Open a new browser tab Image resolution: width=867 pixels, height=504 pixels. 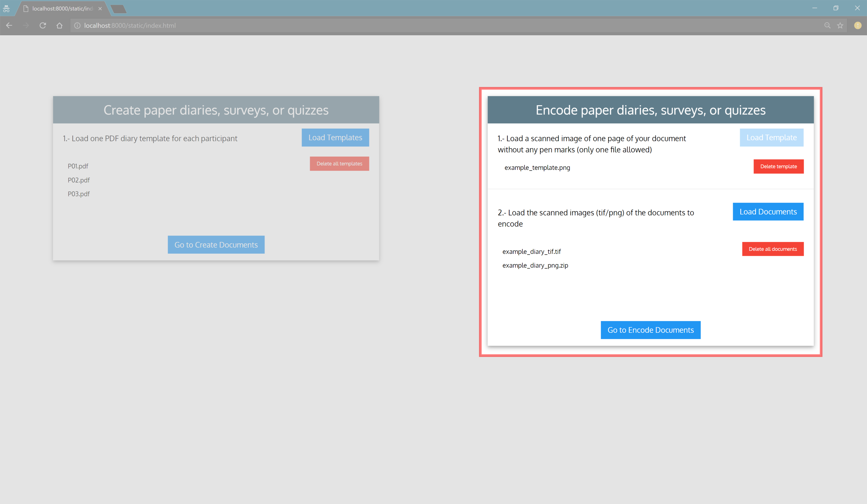click(x=119, y=9)
